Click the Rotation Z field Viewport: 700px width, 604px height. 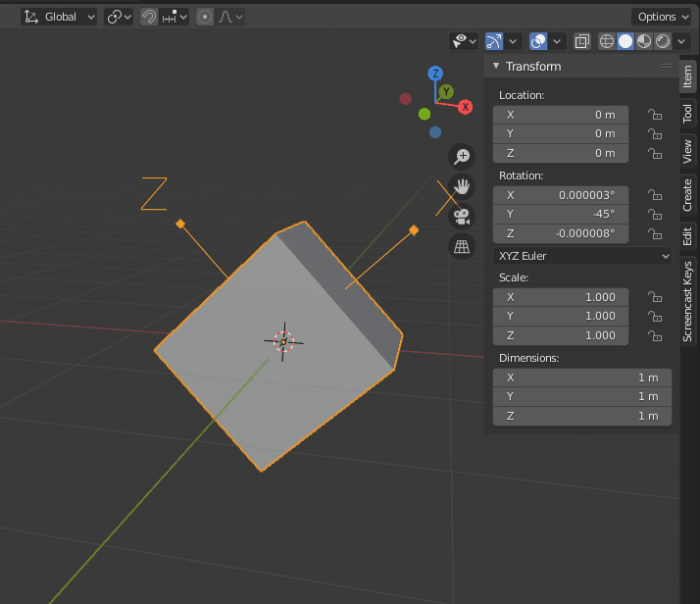[561, 233]
